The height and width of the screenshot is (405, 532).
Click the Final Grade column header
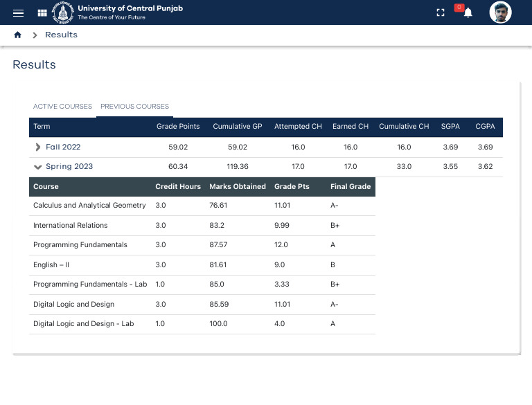click(351, 186)
